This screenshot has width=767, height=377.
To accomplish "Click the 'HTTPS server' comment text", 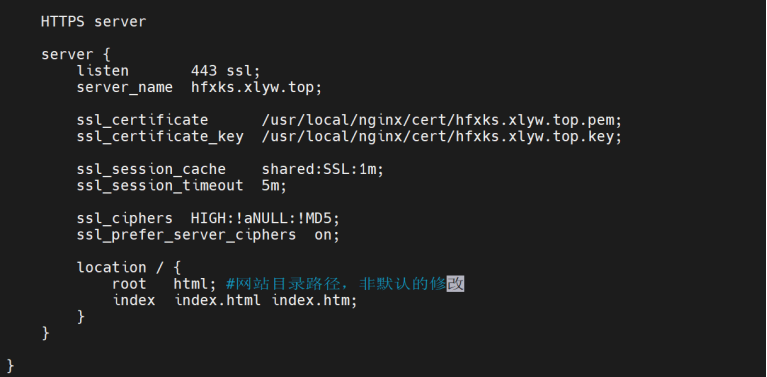I will click(93, 22).
